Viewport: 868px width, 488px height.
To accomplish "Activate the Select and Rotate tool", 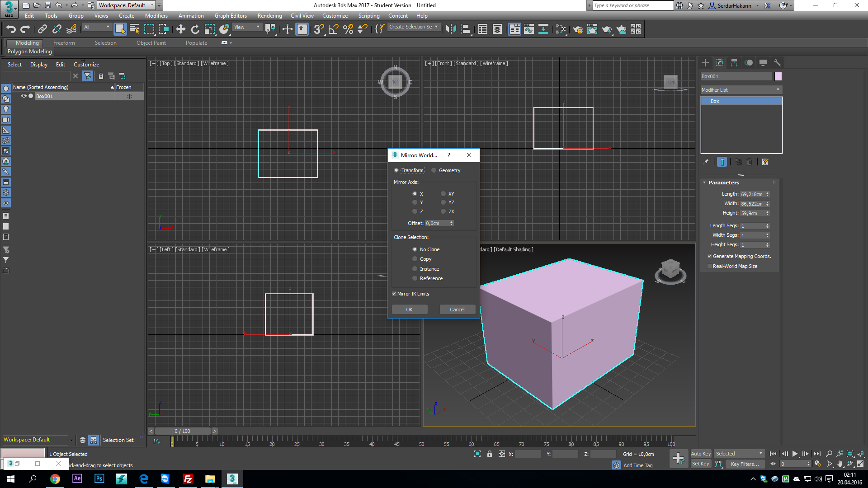I will 195,29.
